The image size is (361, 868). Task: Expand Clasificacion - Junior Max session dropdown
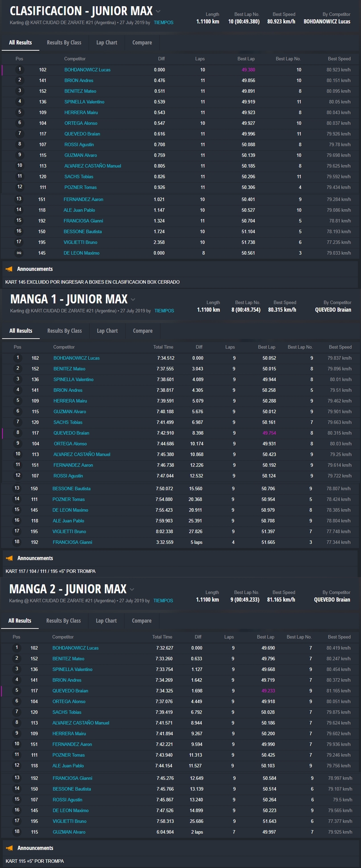pyautogui.click(x=158, y=11)
